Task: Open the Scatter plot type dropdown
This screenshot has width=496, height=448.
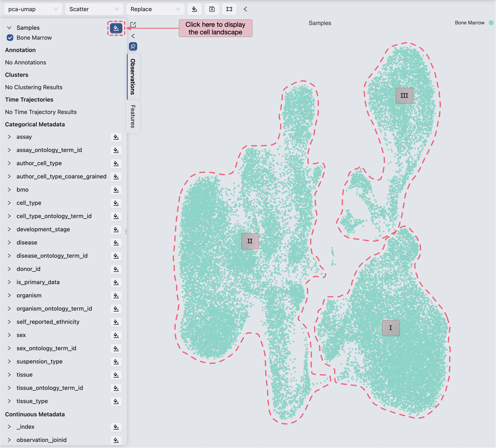Action: (x=94, y=9)
